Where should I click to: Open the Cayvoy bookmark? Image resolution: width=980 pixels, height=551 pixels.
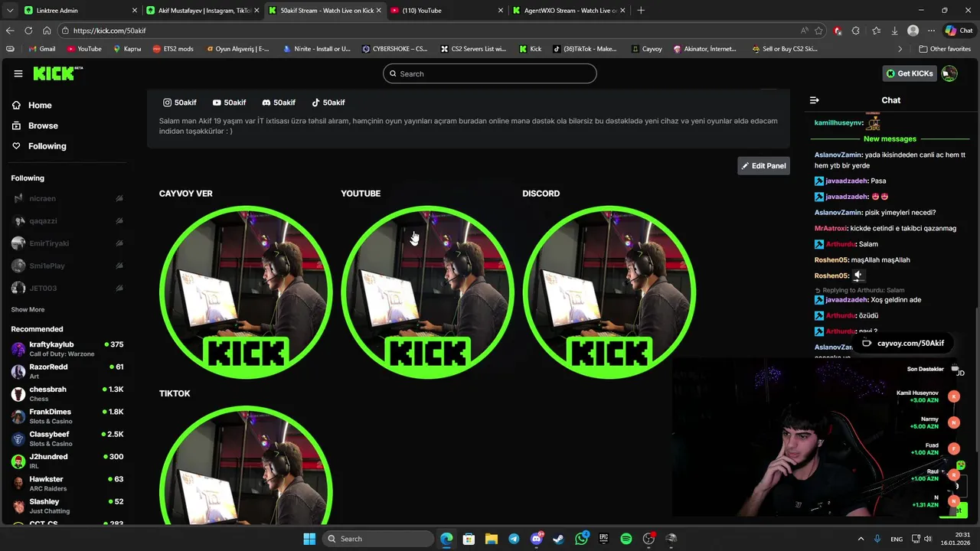point(647,49)
